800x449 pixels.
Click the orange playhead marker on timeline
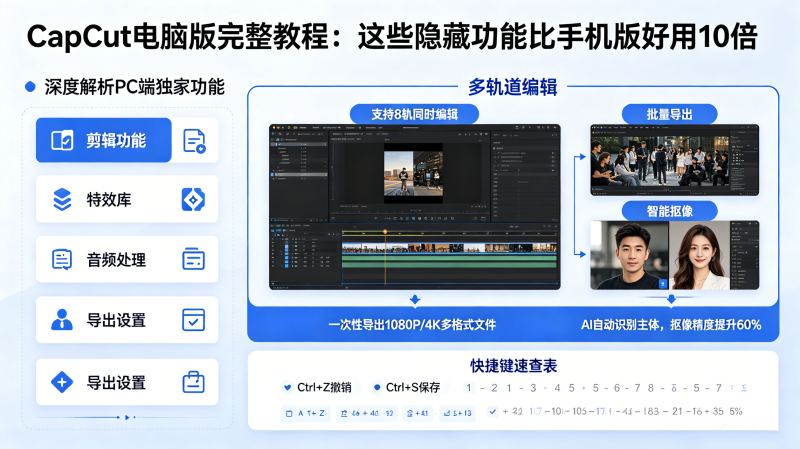click(x=385, y=232)
